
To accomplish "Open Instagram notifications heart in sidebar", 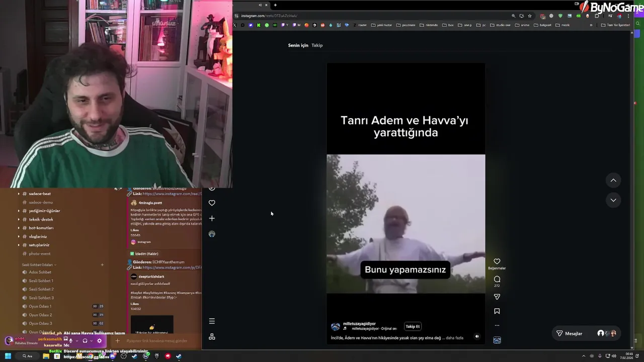I will (x=212, y=203).
